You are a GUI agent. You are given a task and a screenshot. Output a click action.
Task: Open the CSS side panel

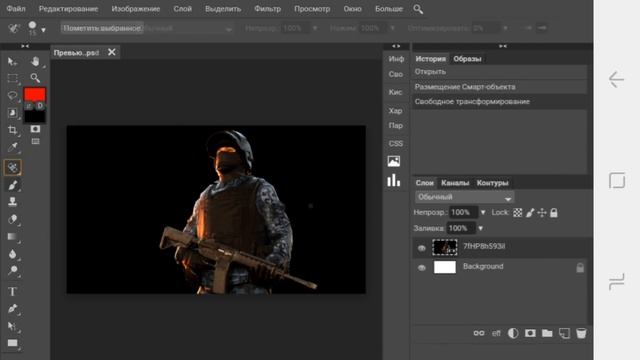pos(396,144)
